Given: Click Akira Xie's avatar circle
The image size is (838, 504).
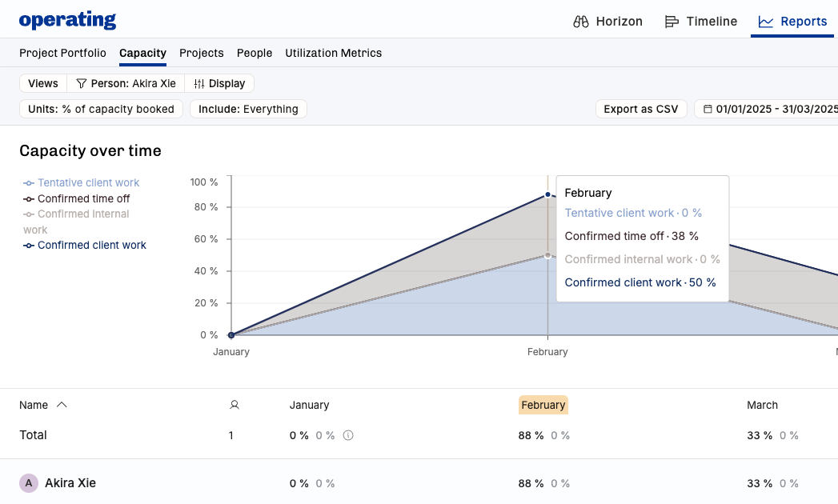Looking at the screenshot, I should pos(29,483).
